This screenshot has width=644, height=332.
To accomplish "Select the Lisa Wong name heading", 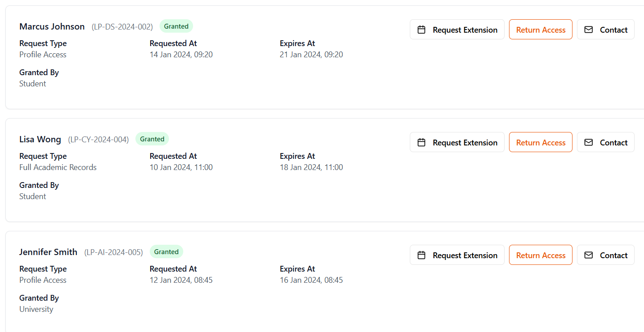I will pos(40,139).
